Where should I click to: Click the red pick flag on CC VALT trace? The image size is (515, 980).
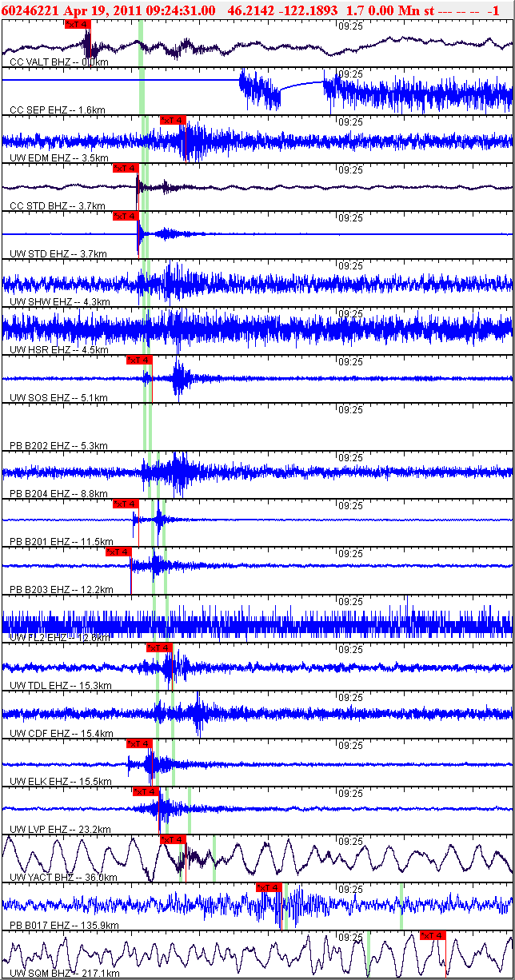tap(77, 24)
